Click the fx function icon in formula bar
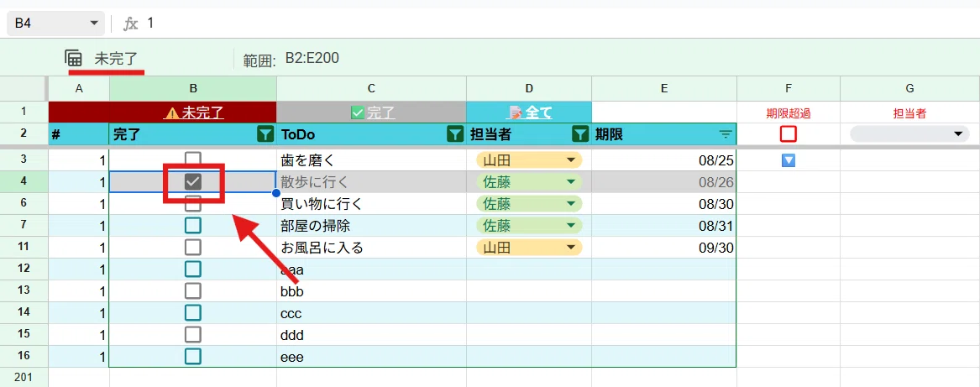980x387 pixels. (130, 24)
